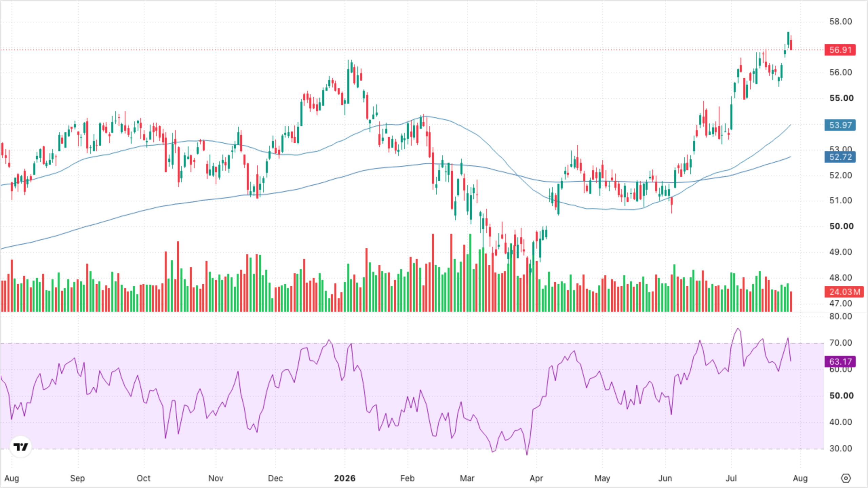Click the Dec label on time axis

click(275, 478)
